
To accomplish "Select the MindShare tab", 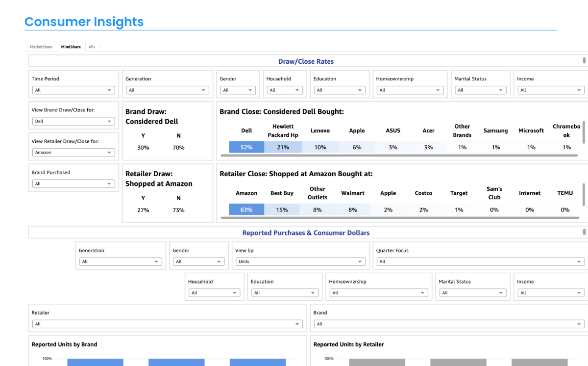I will 71,47.
